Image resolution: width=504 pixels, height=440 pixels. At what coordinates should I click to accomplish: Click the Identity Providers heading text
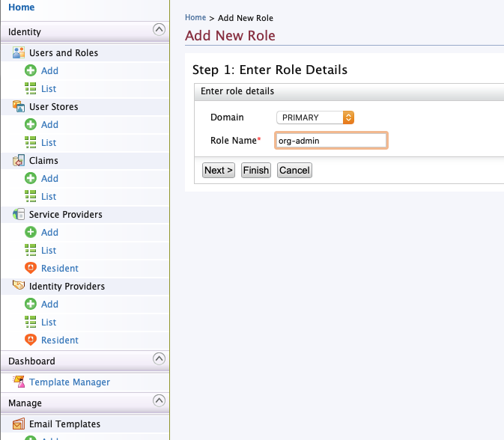click(67, 286)
